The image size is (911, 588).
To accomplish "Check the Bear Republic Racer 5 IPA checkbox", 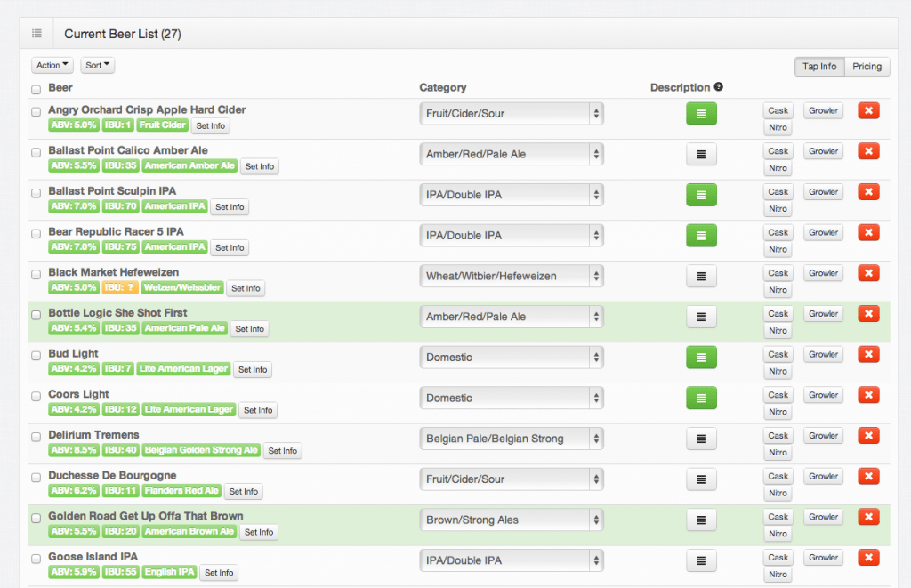I will 36,234.
